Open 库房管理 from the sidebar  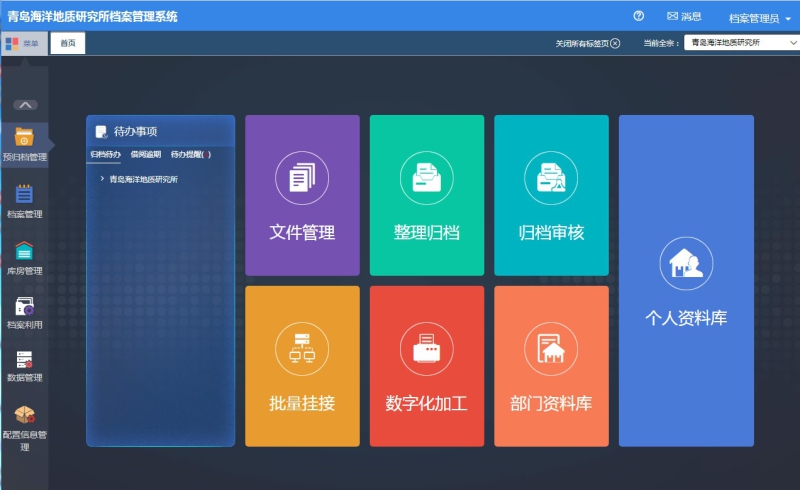tap(24, 257)
